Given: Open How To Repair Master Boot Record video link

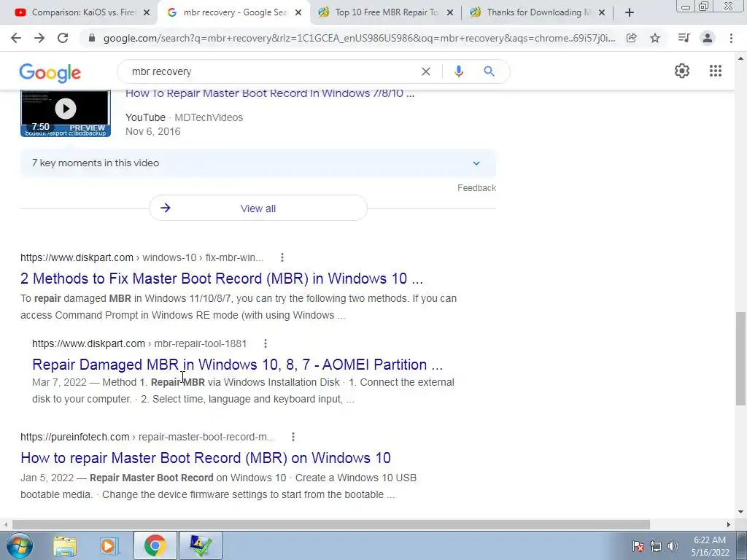Looking at the screenshot, I should 270,93.
